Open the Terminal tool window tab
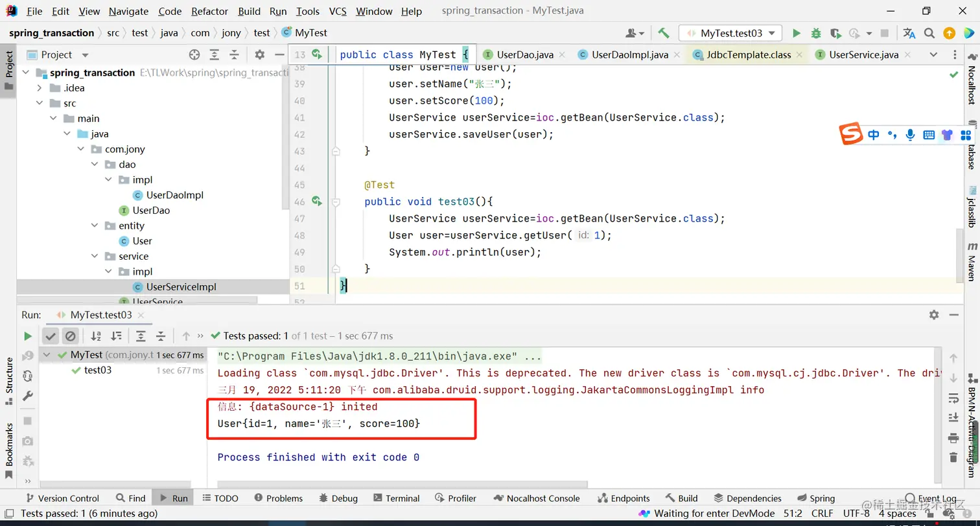The width and height of the screenshot is (980, 526). tap(397, 498)
